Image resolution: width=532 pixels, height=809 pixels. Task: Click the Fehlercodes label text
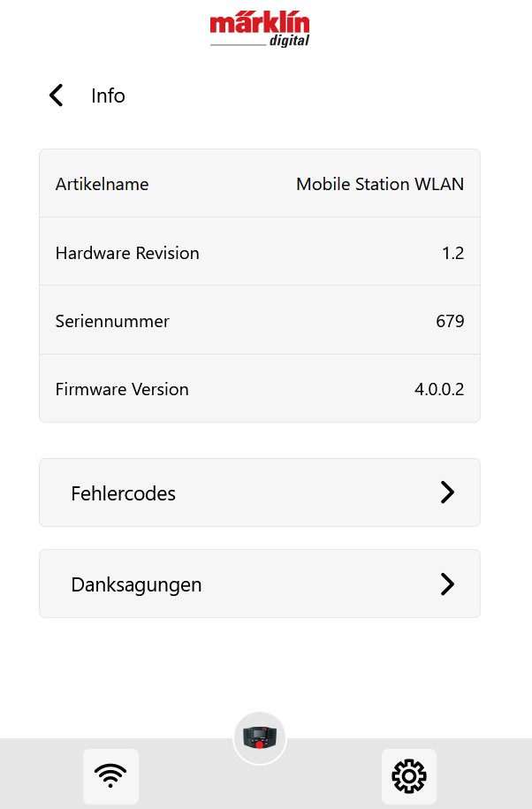[x=123, y=493]
